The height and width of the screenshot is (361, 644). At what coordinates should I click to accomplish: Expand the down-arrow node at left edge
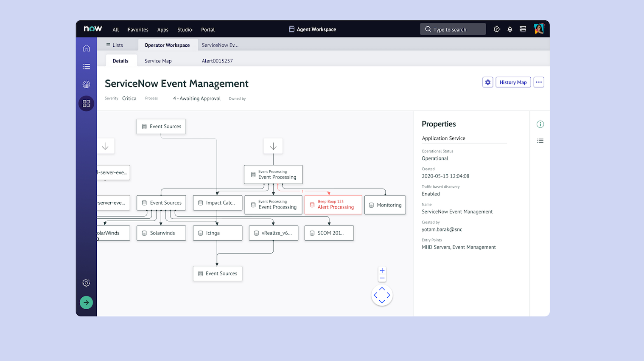pyautogui.click(x=105, y=146)
